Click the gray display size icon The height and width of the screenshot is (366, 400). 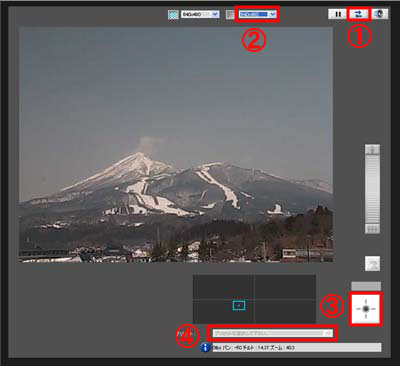point(230,15)
